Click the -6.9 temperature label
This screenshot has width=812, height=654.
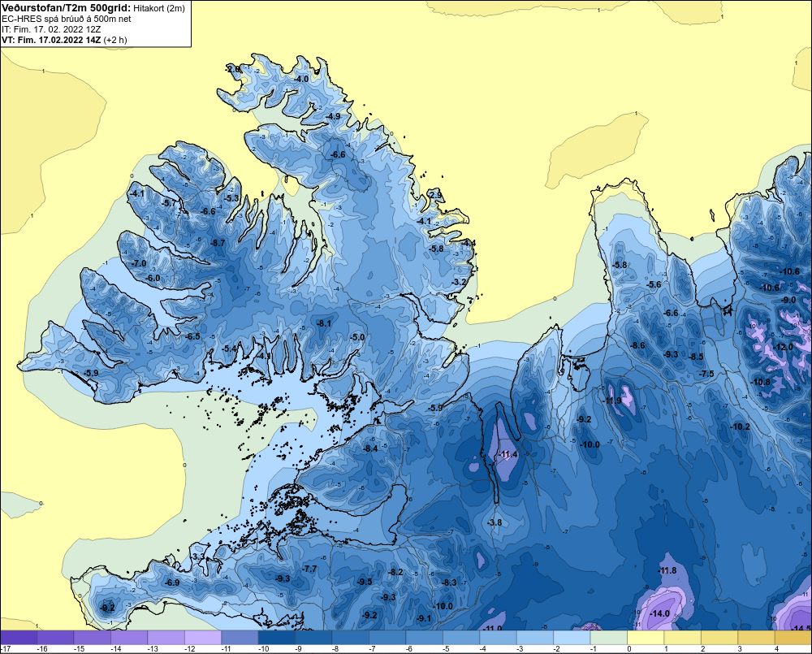[172, 583]
